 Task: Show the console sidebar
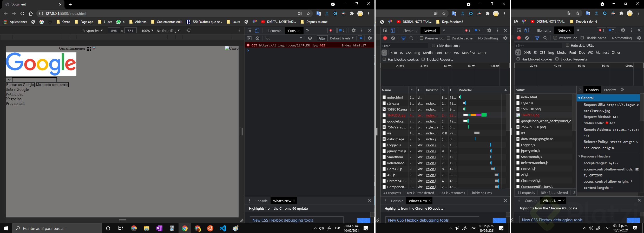pyautogui.click(x=249, y=38)
